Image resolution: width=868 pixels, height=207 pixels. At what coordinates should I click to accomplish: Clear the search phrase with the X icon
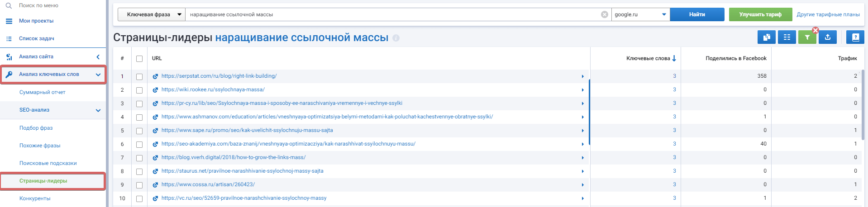(x=605, y=14)
